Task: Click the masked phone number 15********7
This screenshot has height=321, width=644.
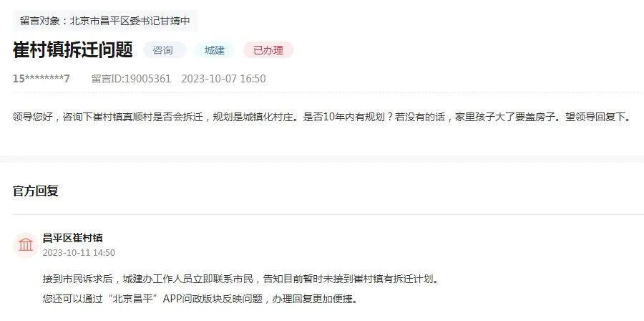Action: coord(41,79)
